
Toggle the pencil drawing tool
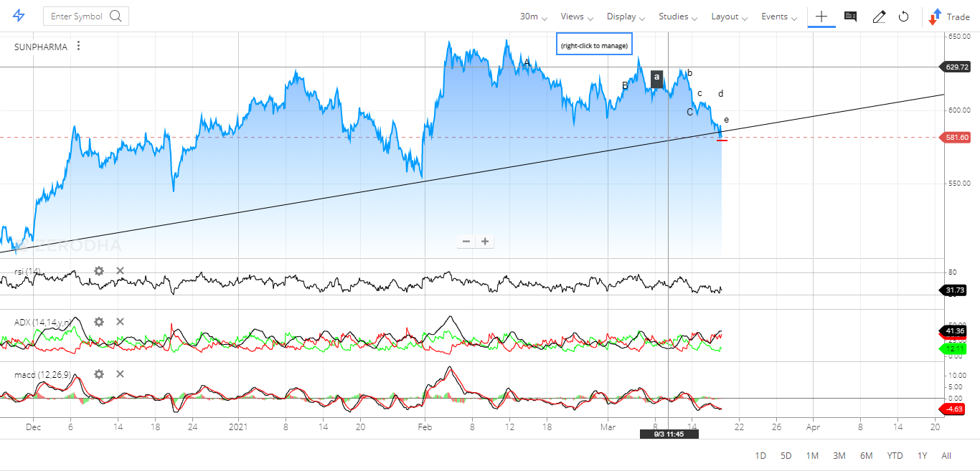pyautogui.click(x=879, y=16)
